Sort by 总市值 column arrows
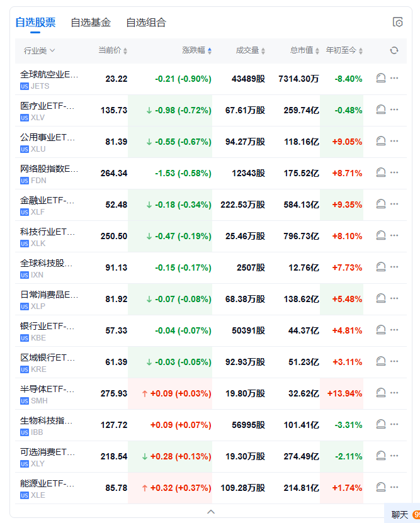 pos(305,50)
